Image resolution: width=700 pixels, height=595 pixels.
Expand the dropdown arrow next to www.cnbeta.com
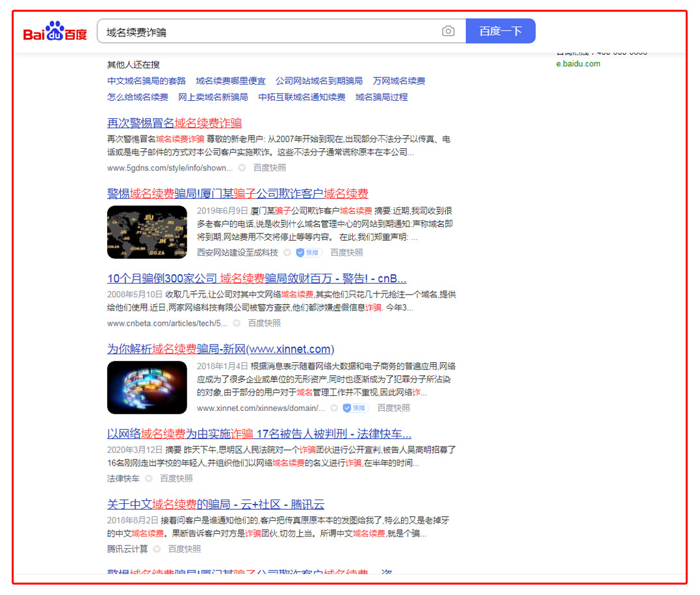[237, 323]
